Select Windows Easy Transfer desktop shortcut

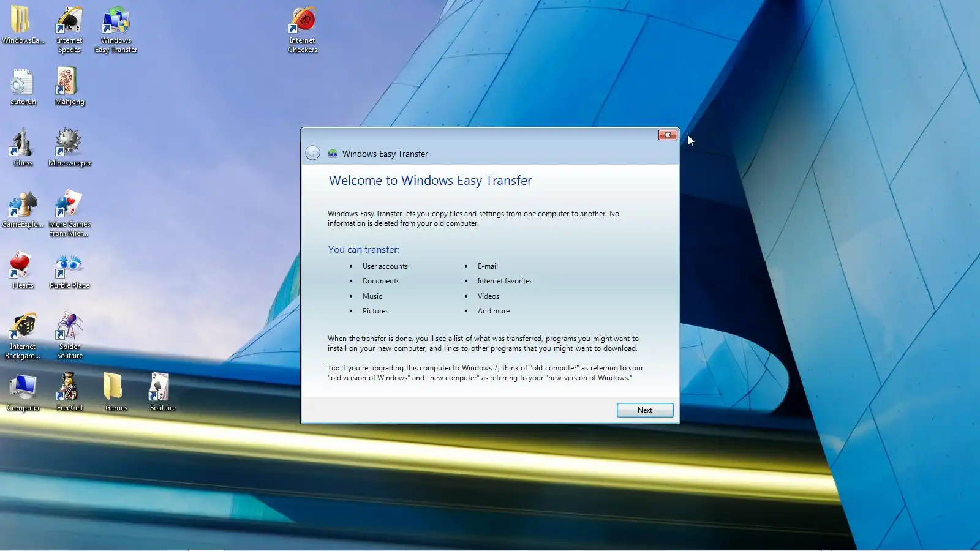pyautogui.click(x=116, y=29)
